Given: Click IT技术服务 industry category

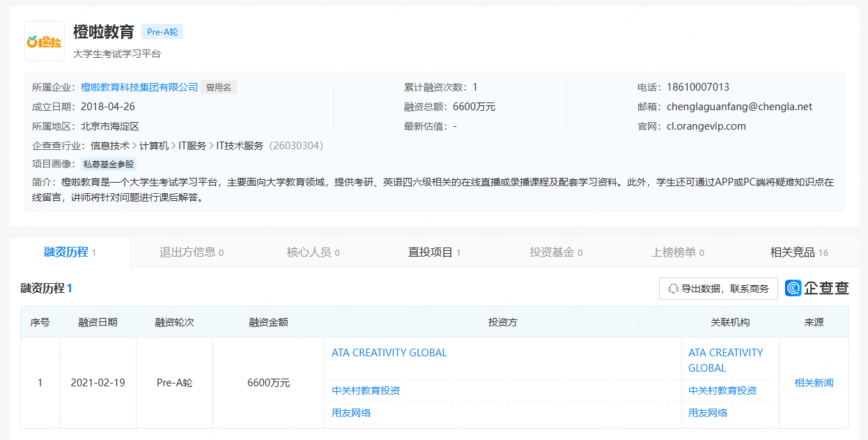Looking at the screenshot, I should tap(240, 146).
